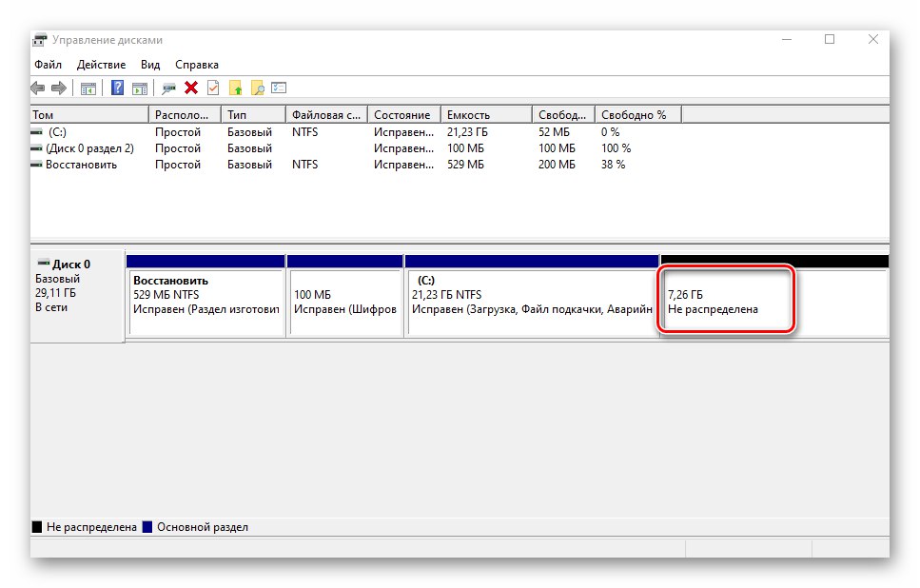Open properties via checkmark page icon
920x588 pixels.
coord(213,88)
